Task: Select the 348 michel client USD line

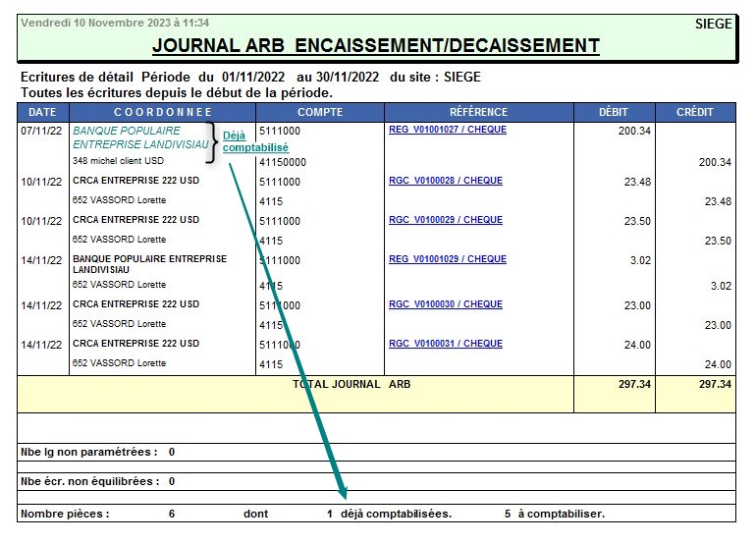Action: coord(118,161)
